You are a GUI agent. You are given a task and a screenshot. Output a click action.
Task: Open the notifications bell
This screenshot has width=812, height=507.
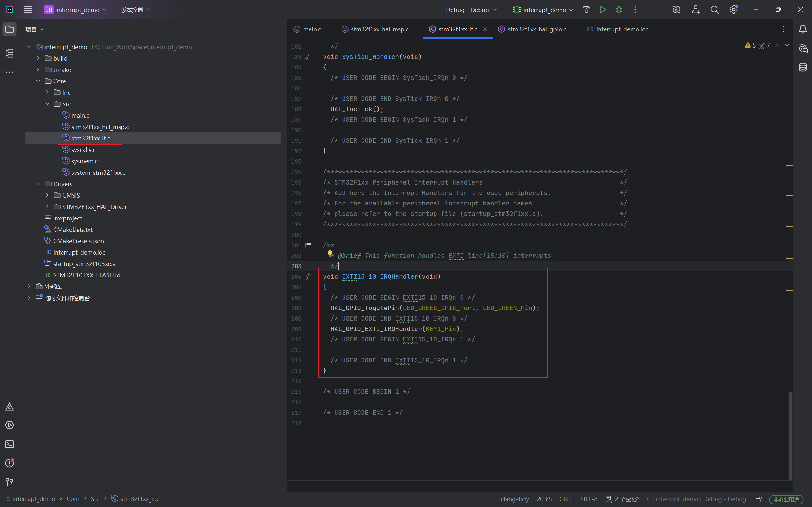[x=802, y=29]
